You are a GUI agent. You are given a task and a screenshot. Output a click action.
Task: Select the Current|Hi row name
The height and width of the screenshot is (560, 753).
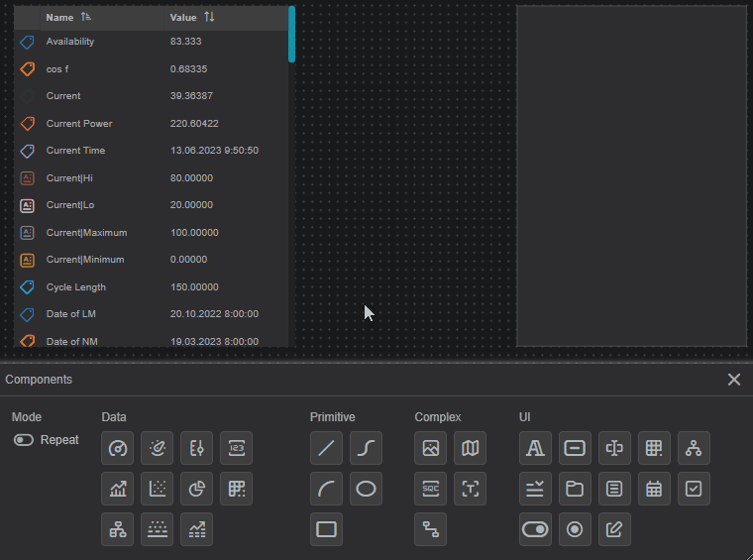point(69,178)
